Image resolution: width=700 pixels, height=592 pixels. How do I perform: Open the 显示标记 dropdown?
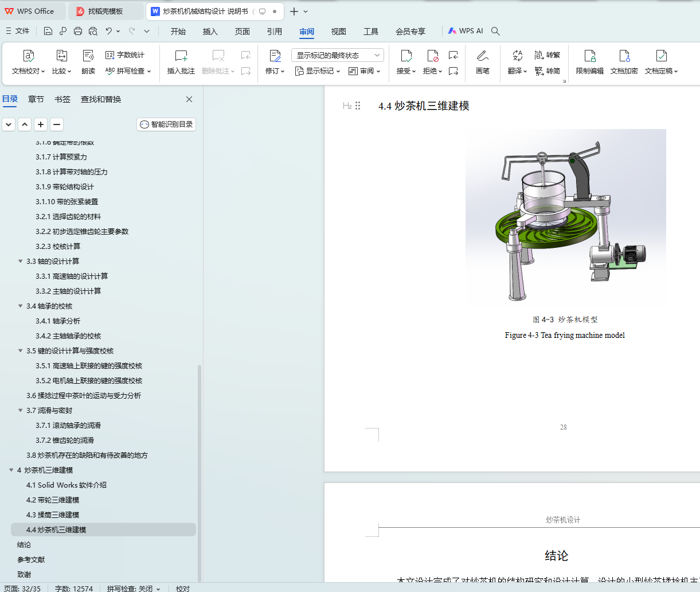318,71
